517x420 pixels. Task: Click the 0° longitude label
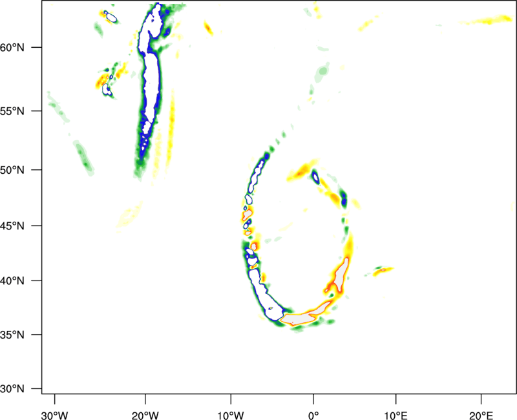pos(313,415)
